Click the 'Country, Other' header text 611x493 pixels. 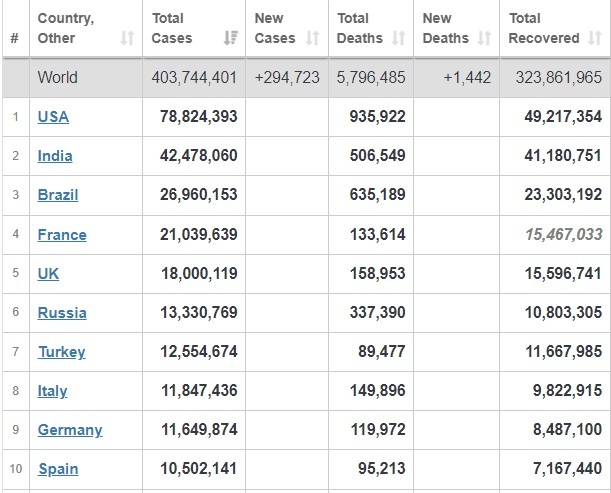tap(66, 28)
